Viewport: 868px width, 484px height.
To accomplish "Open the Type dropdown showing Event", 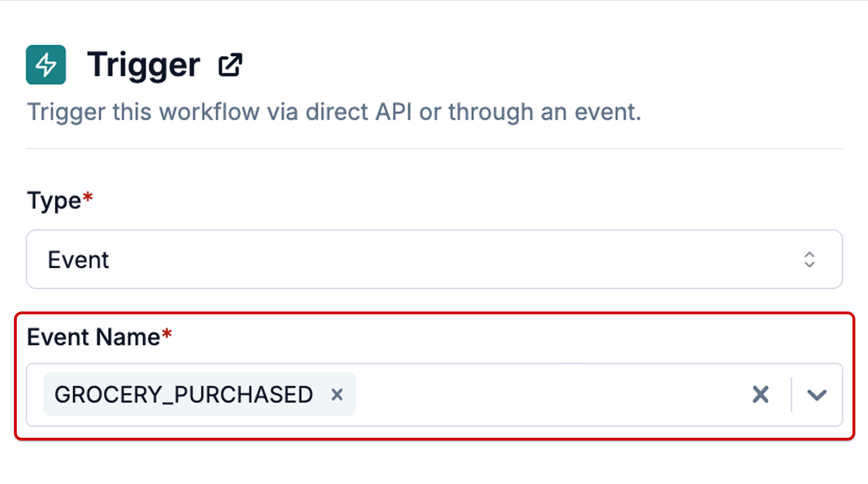I will (434, 259).
